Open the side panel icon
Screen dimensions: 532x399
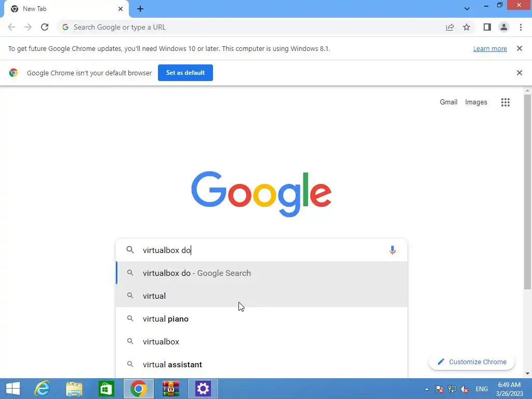click(x=487, y=27)
